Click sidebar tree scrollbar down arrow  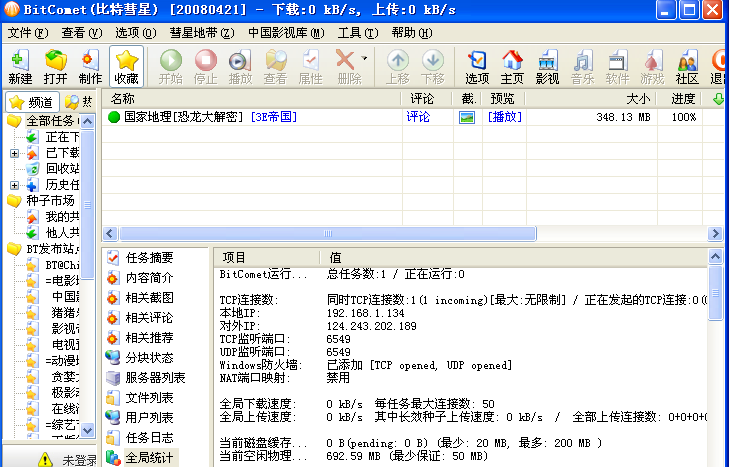(87, 430)
